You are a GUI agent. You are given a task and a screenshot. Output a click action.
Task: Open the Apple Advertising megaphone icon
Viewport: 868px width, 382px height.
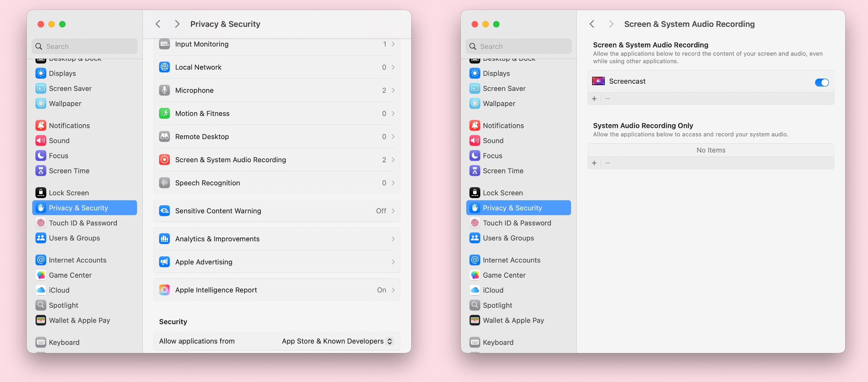[x=165, y=262]
